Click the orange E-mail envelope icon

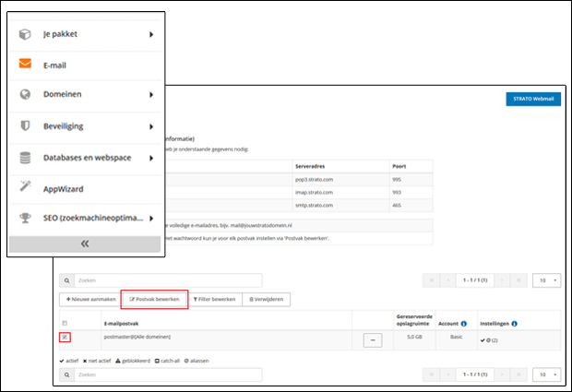25,65
